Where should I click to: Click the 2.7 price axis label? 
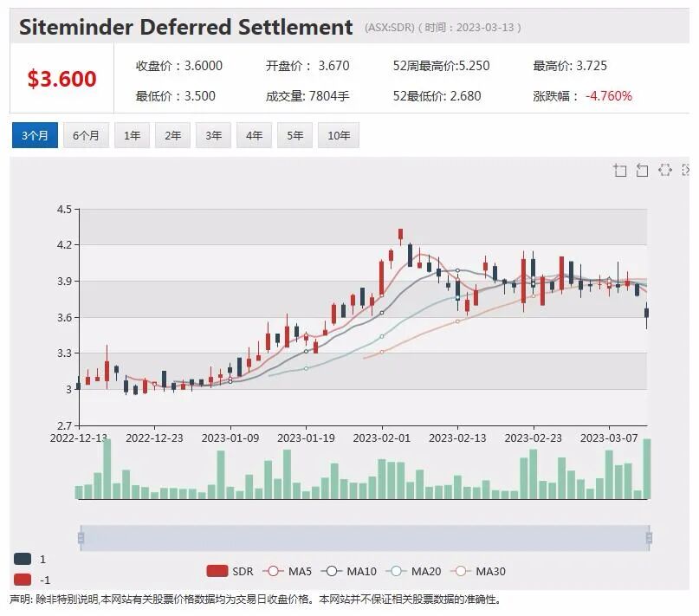point(64,425)
